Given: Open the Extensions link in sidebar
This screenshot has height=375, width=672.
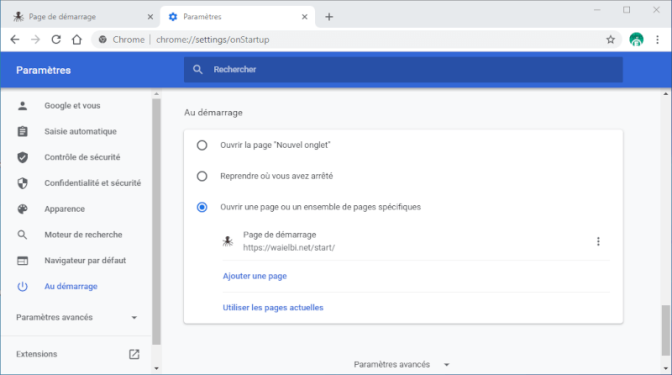Looking at the screenshot, I should [x=37, y=354].
